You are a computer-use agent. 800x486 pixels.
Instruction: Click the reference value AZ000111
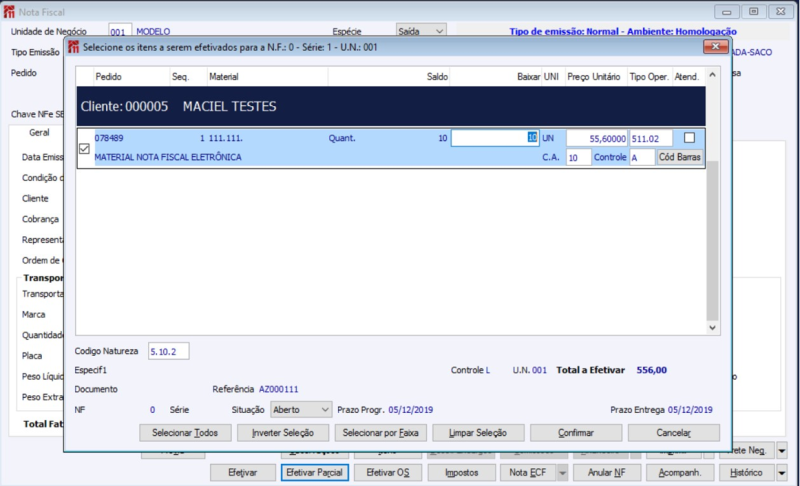[x=279, y=389]
